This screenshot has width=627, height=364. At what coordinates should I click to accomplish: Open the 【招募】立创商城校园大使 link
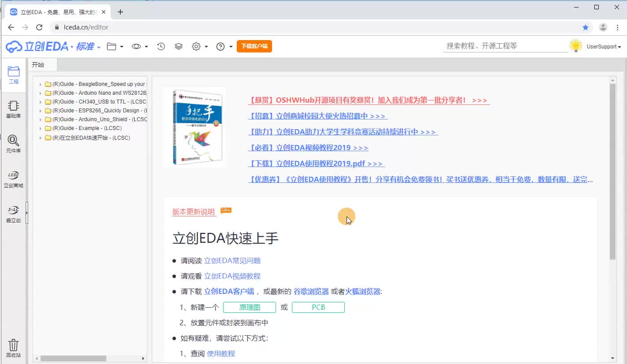[318, 116]
